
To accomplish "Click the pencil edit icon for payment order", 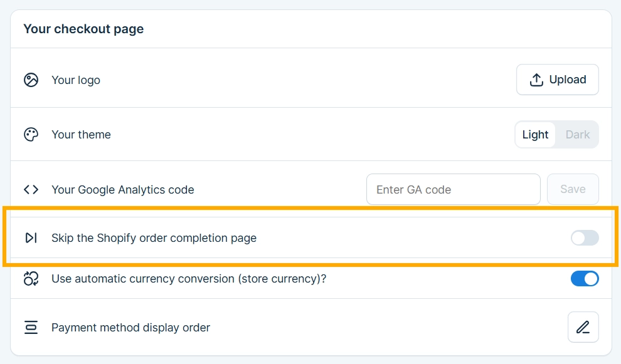I will [583, 327].
